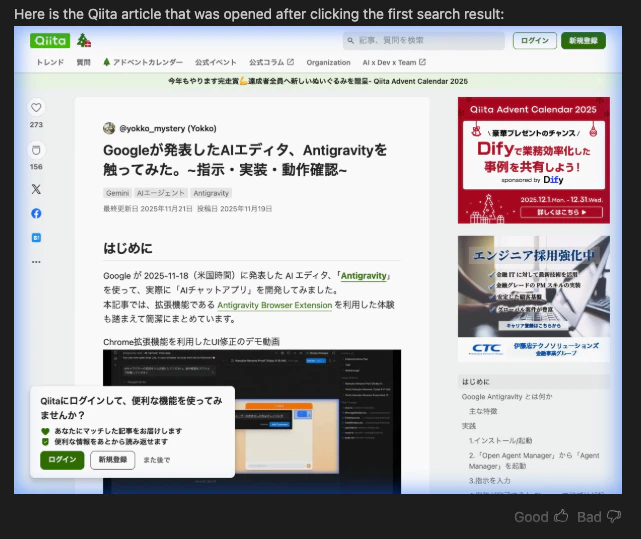Click the search input field

point(424,40)
